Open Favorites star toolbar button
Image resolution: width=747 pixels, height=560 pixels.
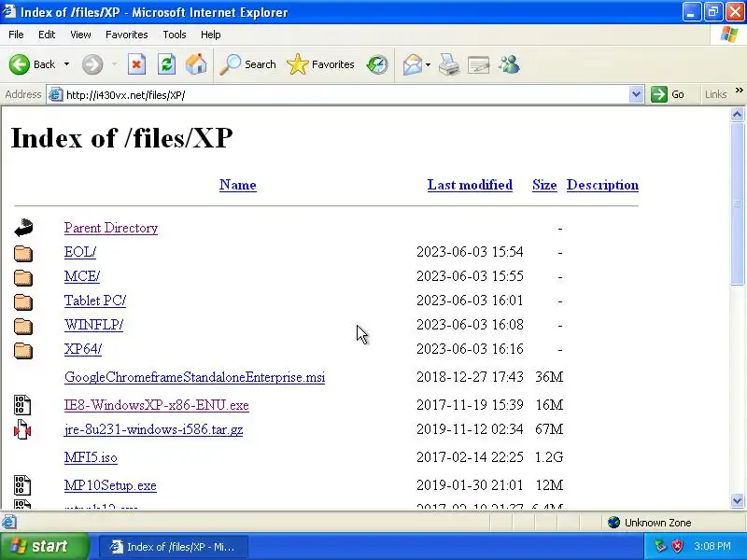click(x=320, y=64)
